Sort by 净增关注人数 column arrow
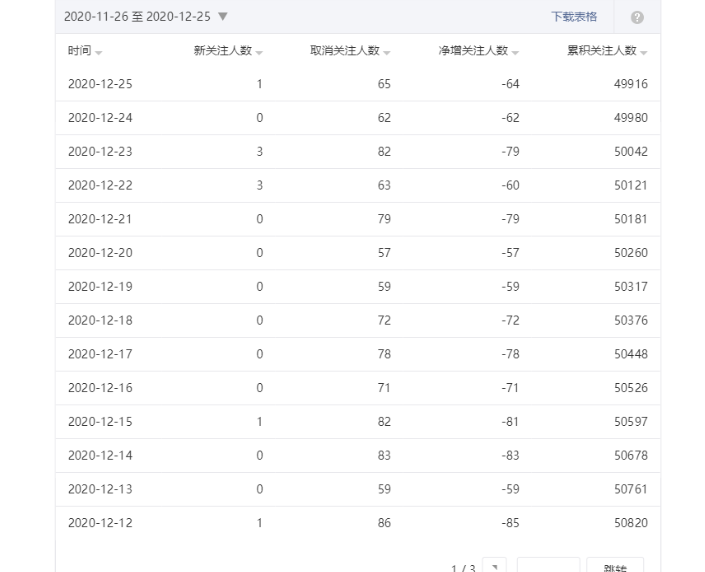Viewport: 705px width, 572px height. pos(515,53)
